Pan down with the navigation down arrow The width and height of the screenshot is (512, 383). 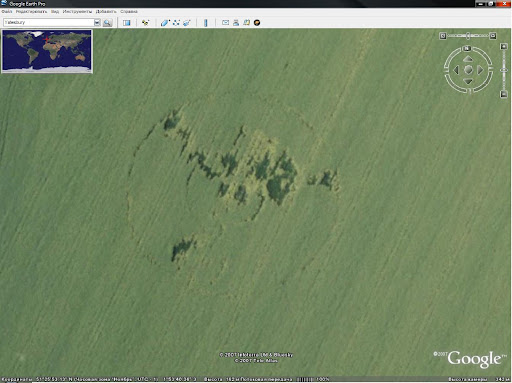pyautogui.click(x=468, y=81)
